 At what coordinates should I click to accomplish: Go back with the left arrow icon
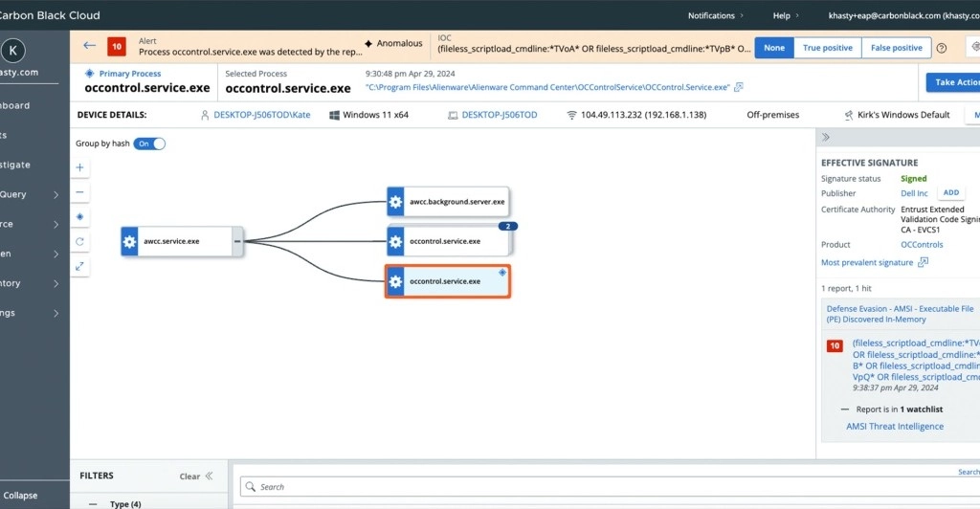(89, 46)
